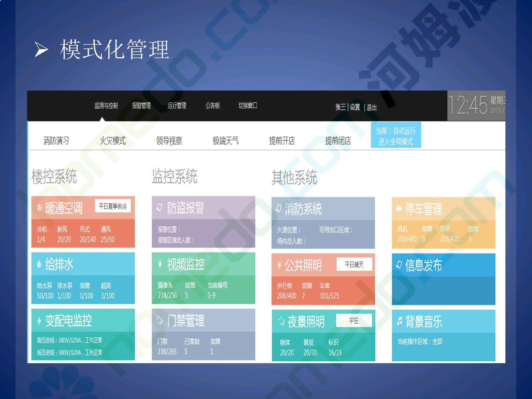Open 设置 next to user name
The width and height of the screenshot is (532, 399).
tap(355, 107)
